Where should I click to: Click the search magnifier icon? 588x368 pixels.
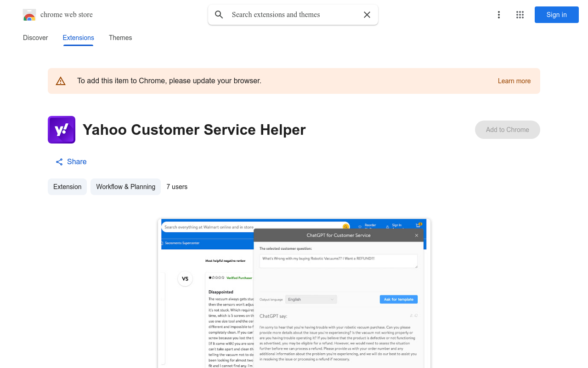(x=219, y=15)
